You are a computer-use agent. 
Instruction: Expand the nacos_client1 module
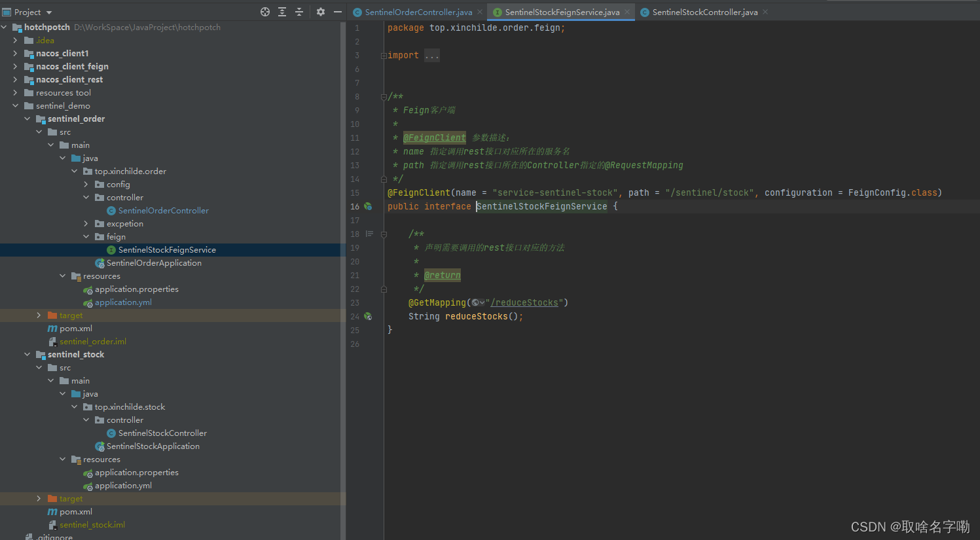(15, 53)
